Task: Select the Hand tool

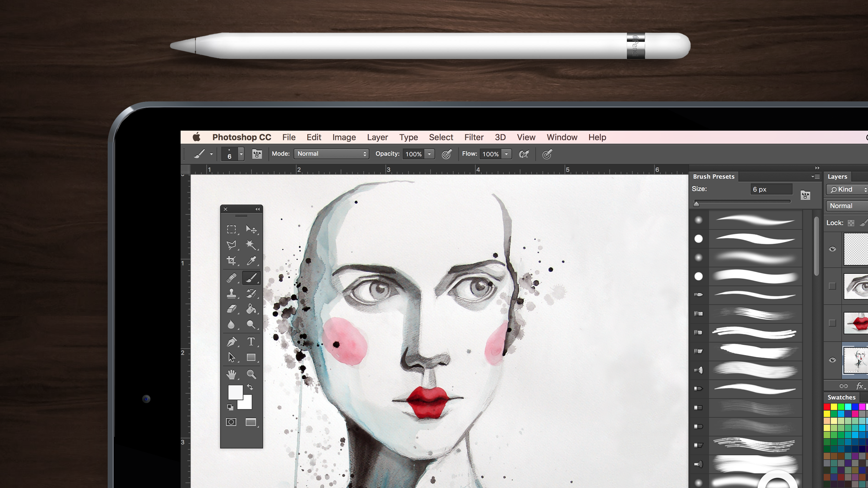Action: (232, 374)
